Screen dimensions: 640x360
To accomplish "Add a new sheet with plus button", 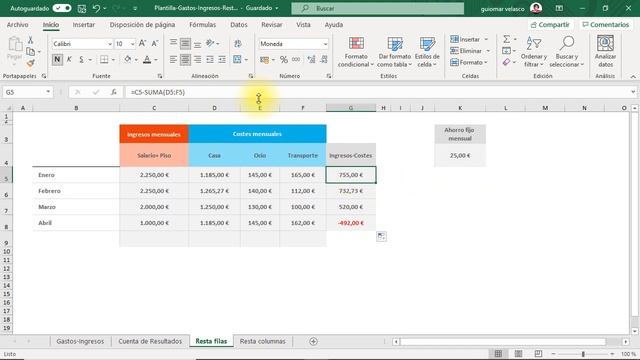I will pyautogui.click(x=313, y=341).
